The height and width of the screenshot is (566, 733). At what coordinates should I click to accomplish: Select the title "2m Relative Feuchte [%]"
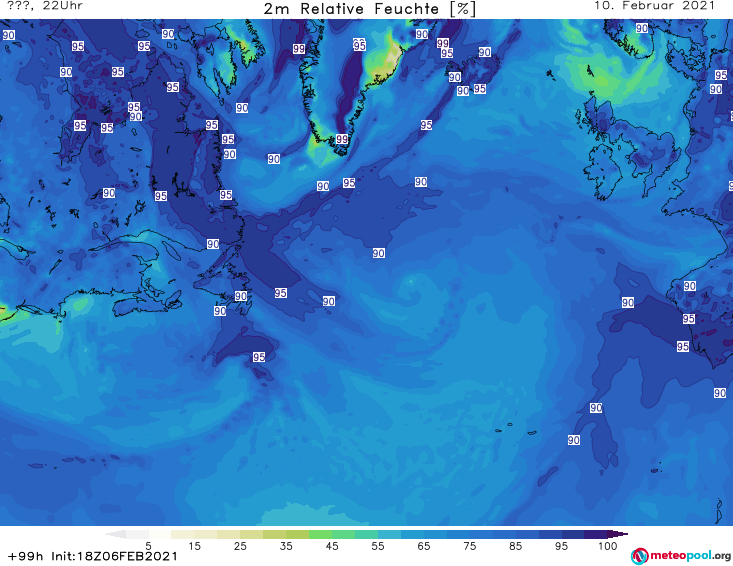pyautogui.click(x=370, y=9)
